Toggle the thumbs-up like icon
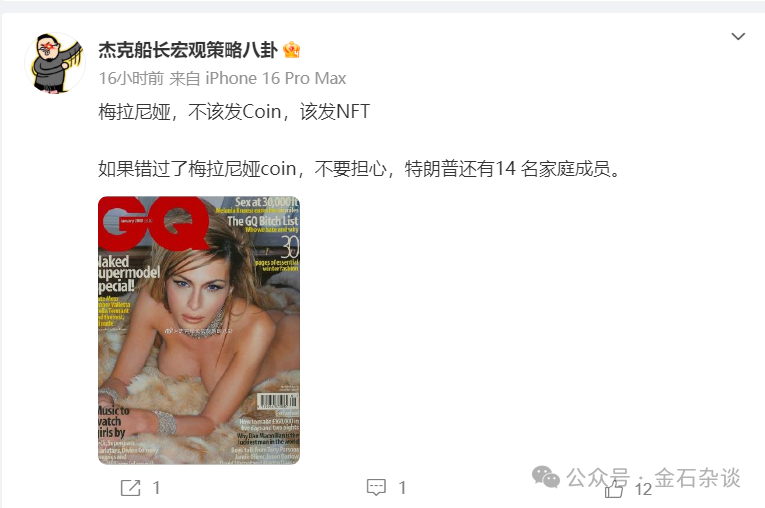 tap(614, 488)
